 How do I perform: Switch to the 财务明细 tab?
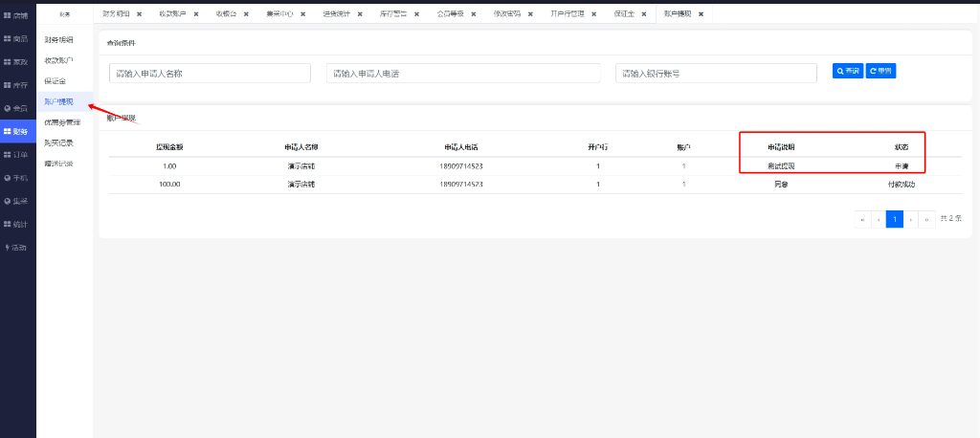click(116, 14)
